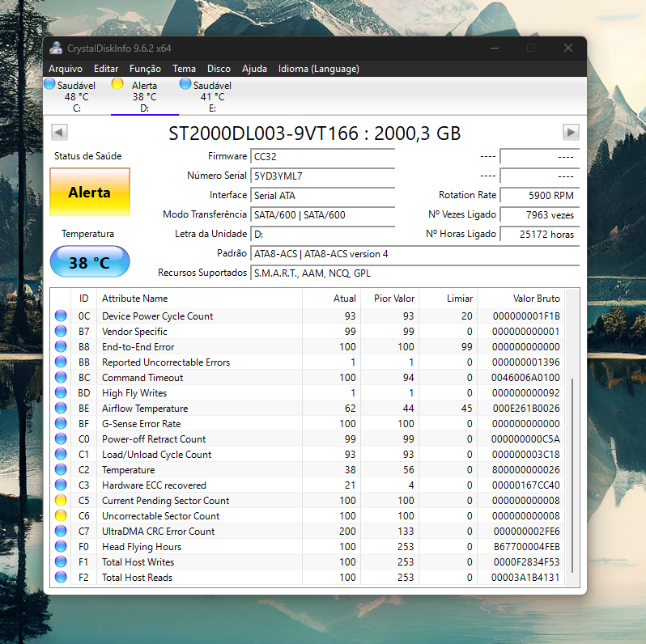Select 'Reported Uncorrectable Errors' attribute name
The width and height of the screenshot is (646, 644).
tap(166, 362)
